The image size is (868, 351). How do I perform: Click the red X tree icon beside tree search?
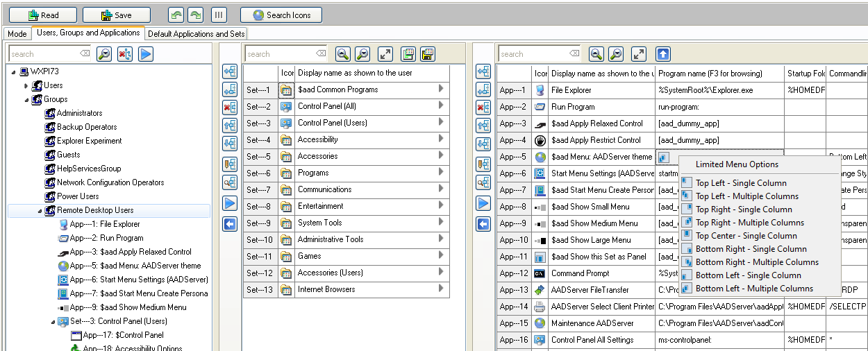click(x=125, y=54)
